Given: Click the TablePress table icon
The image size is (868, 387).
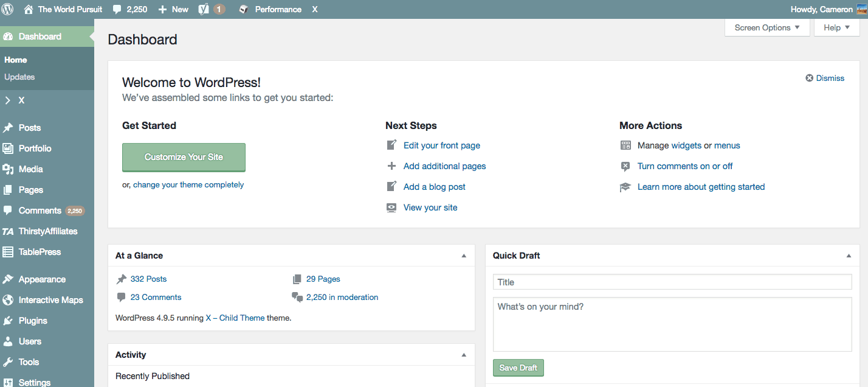Looking at the screenshot, I should 8,252.
